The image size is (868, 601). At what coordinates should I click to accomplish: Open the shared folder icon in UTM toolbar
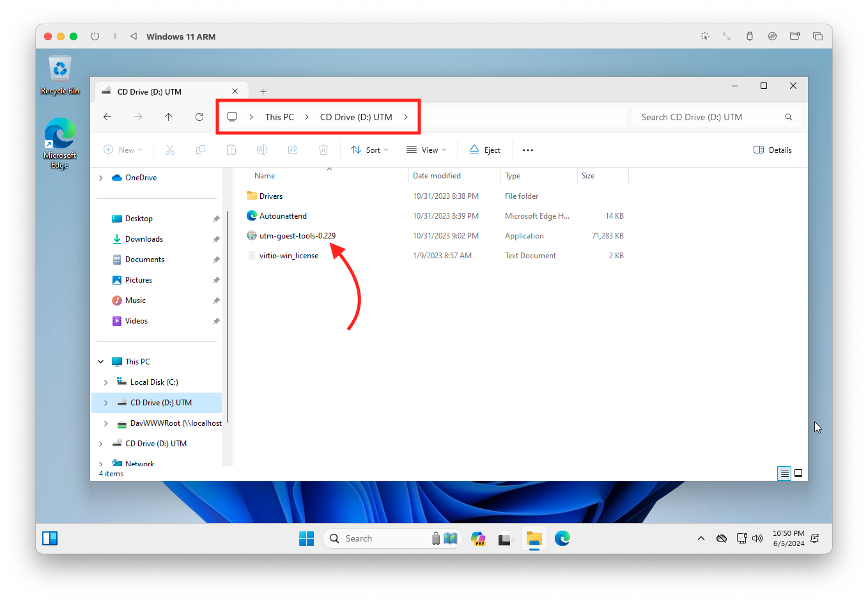(x=795, y=36)
